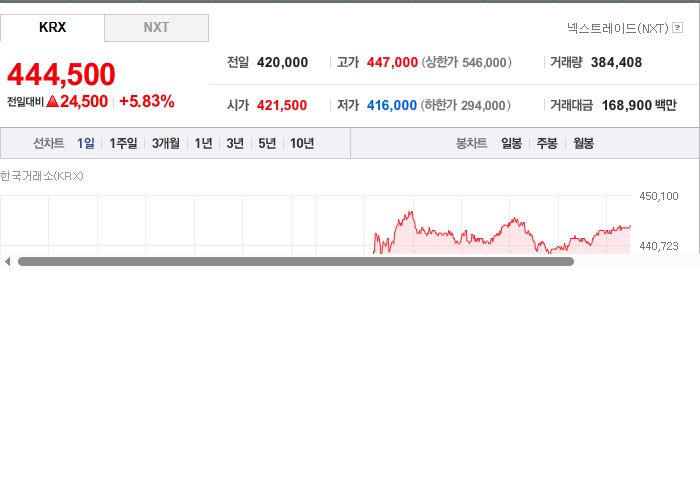
Task: Click the 넥스트레이드(NXT) label
Action: (618, 28)
